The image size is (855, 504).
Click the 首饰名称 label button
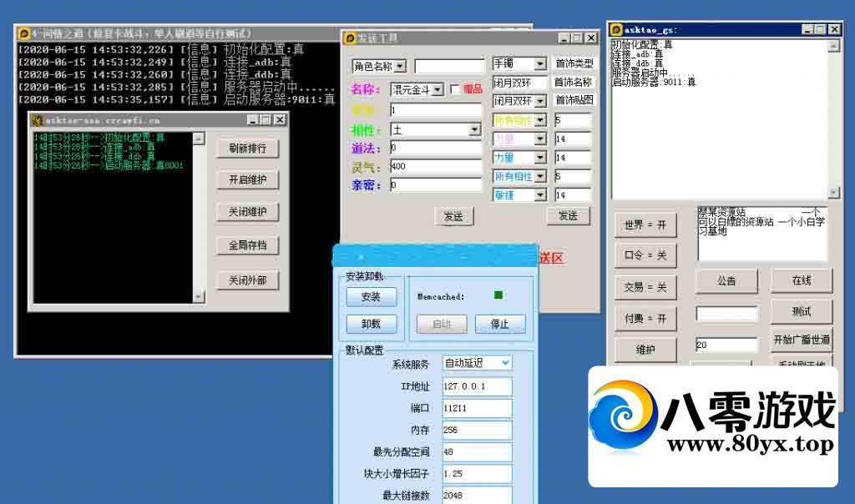point(573,83)
